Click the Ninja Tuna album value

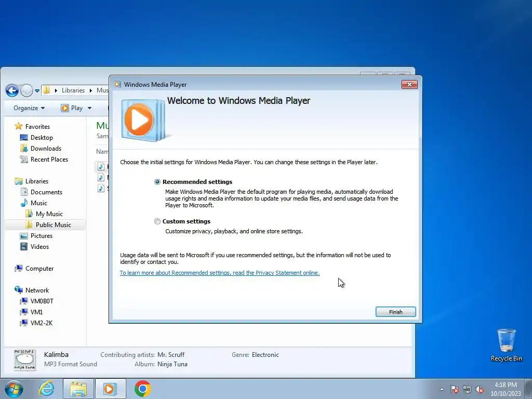click(x=172, y=364)
